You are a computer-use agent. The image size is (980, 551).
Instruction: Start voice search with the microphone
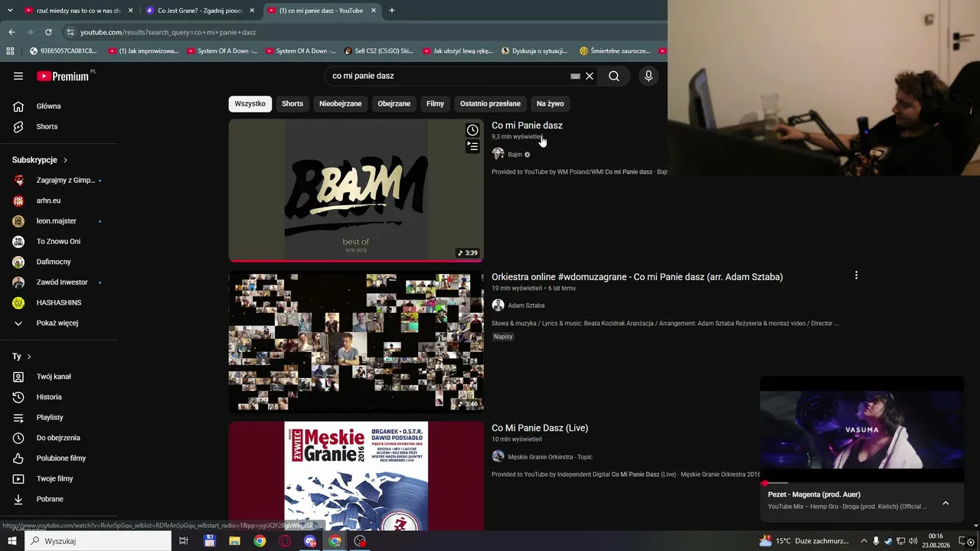pyautogui.click(x=648, y=76)
